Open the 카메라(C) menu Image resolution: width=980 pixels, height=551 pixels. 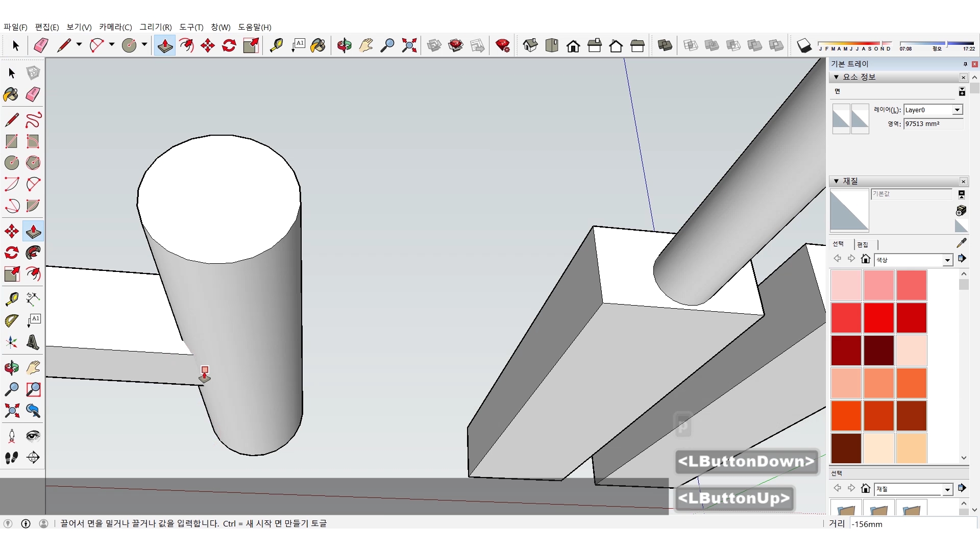(x=115, y=27)
